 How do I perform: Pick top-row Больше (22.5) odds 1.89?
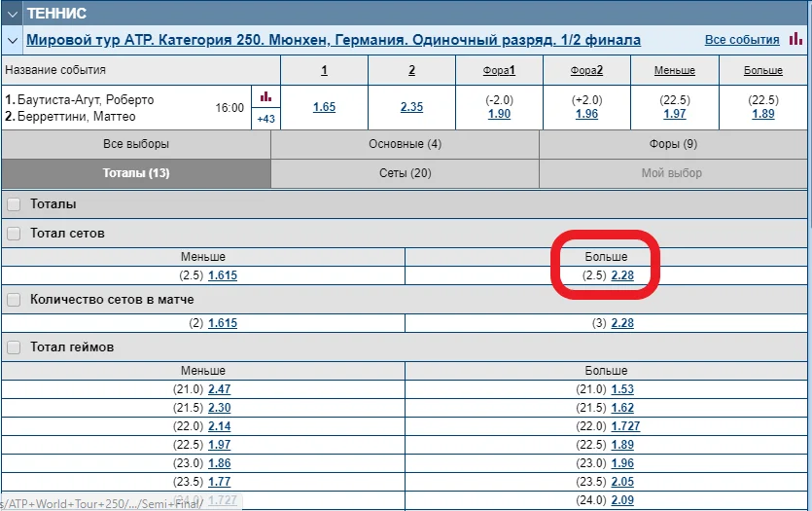click(763, 114)
